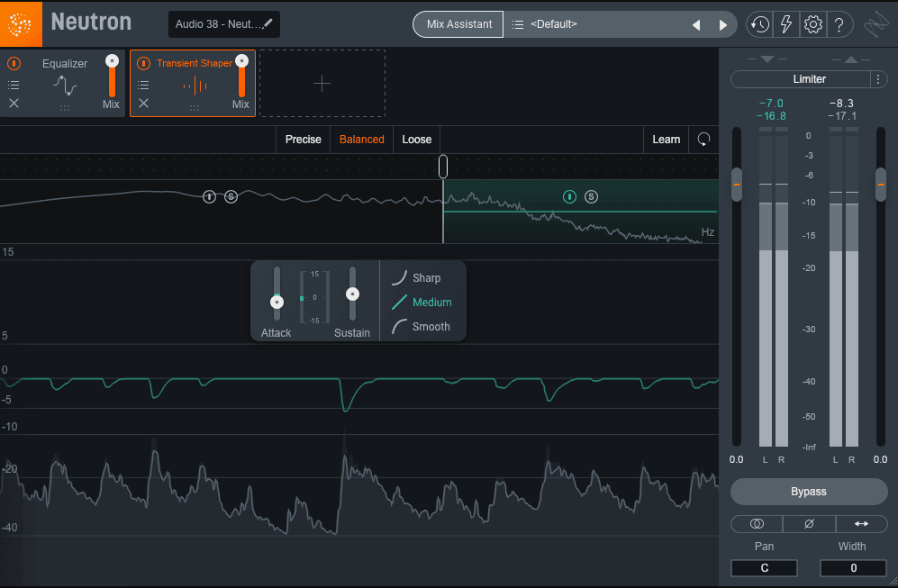Remove the Transient Shaper module with X
Screen dimensions: 898x588
[x=144, y=103]
